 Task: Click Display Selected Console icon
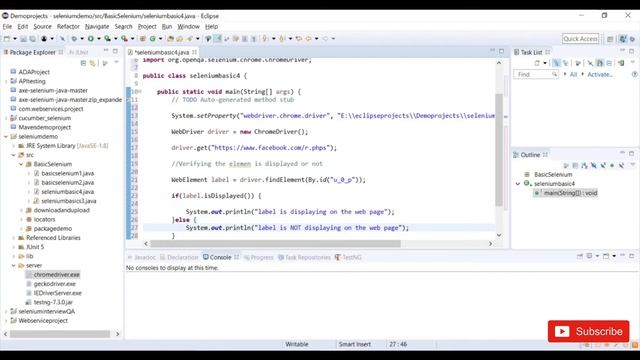point(589,256)
